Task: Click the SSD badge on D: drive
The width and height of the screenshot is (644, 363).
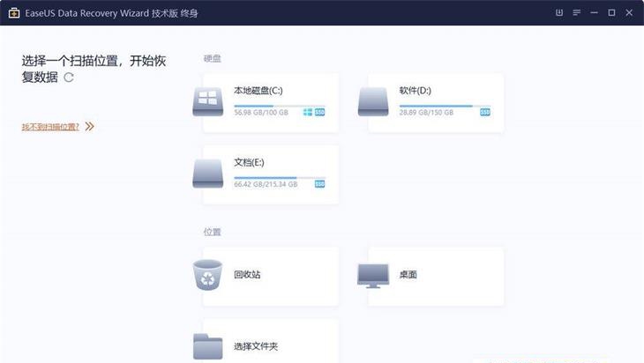Action: pyautogui.click(x=485, y=112)
